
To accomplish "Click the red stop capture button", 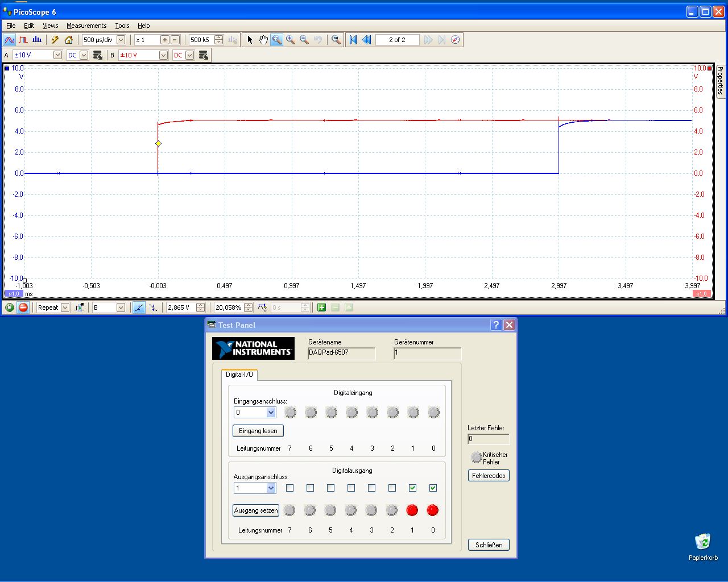I will (23, 307).
